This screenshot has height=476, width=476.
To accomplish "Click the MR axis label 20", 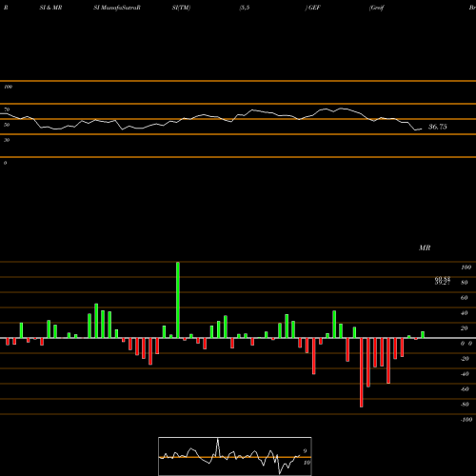I will (465, 328).
